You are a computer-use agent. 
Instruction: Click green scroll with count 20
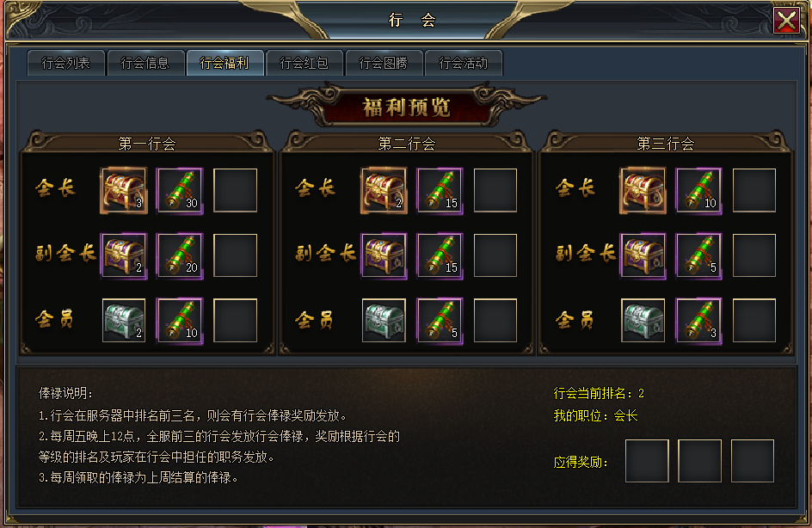coord(180,255)
